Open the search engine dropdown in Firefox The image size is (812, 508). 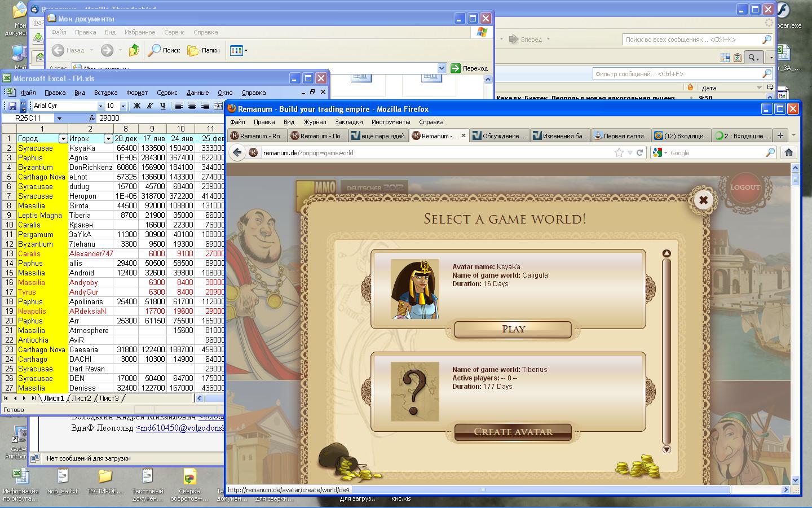point(665,152)
